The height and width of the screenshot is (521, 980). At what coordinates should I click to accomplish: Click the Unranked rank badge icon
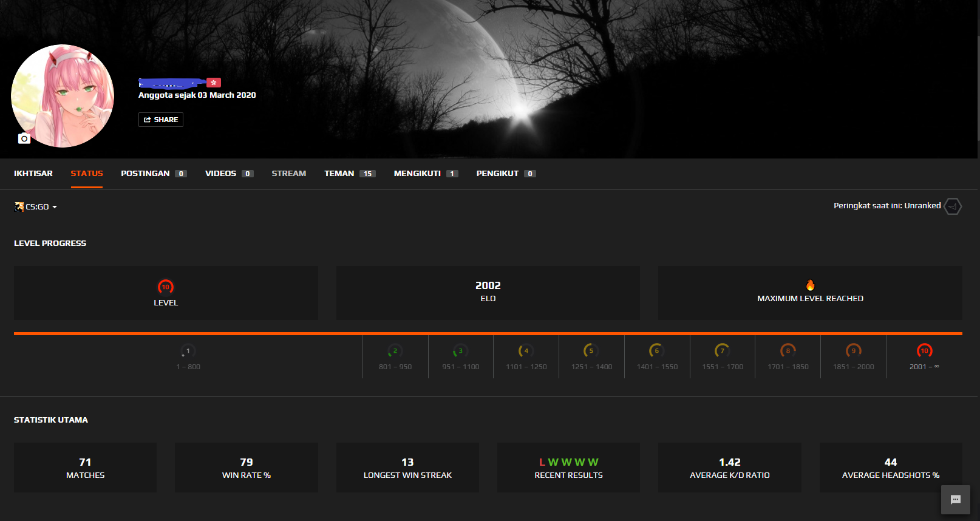point(953,206)
